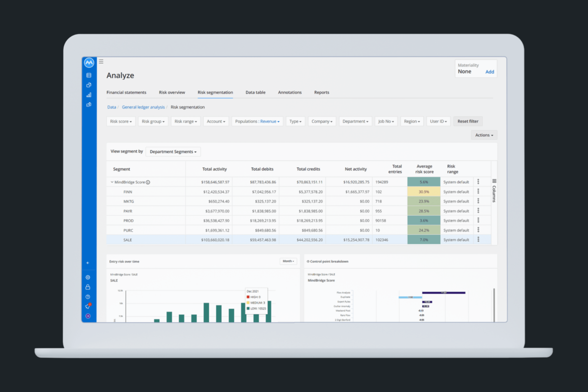Click the Flow Analysis bar in breakdown chart

(x=444, y=292)
